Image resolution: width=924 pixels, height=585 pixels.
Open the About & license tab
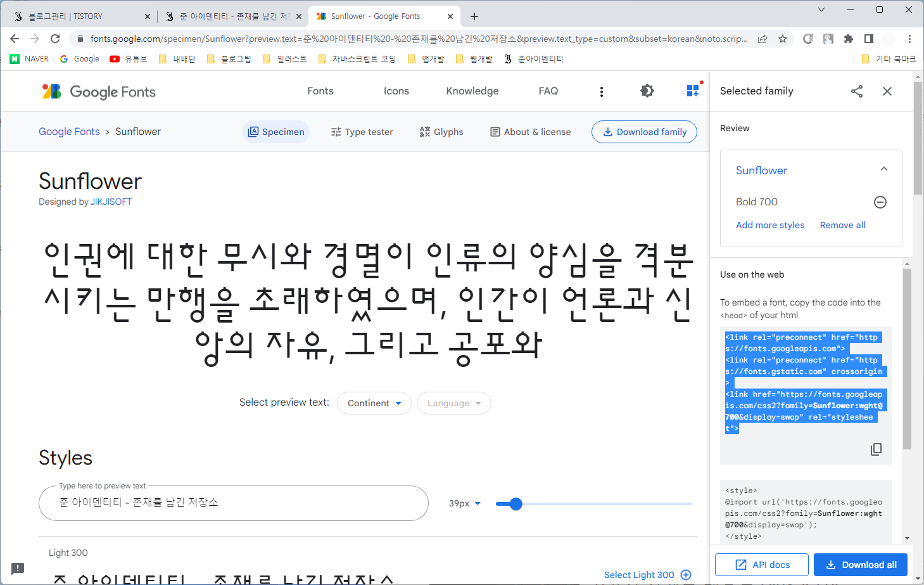tap(531, 132)
